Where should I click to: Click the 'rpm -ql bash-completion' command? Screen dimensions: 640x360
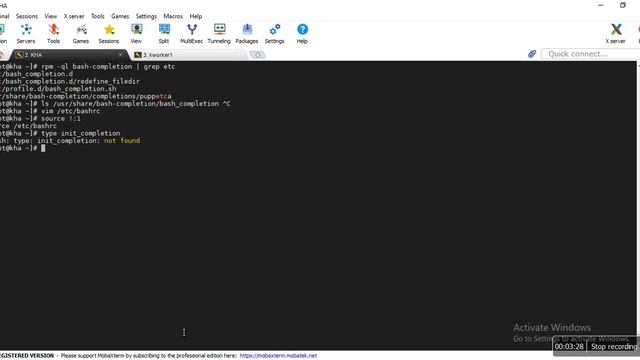point(87,67)
